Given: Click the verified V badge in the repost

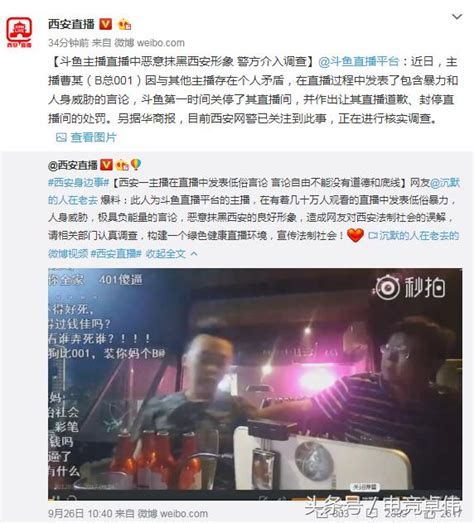Looking at the screenshot, I should 106,165.
